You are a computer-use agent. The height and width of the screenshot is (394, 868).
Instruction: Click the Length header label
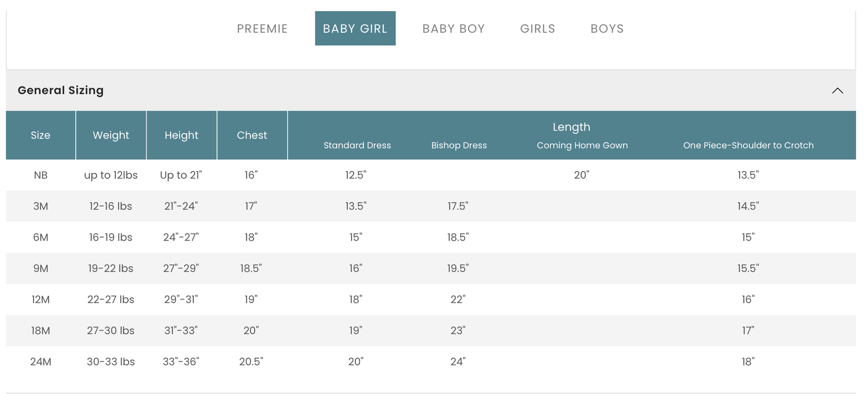[x=571, y=127]
